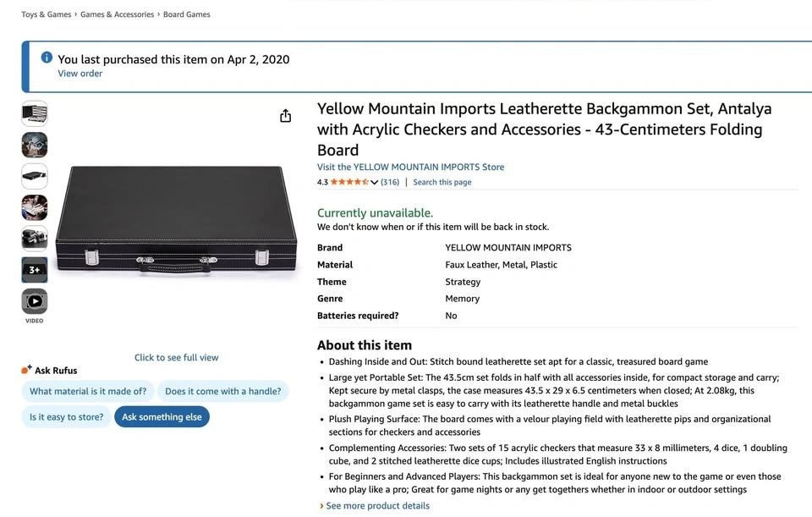Click the share icon above product image
Viewport: 812px width, 517px height.
click(x=286, y=116)
